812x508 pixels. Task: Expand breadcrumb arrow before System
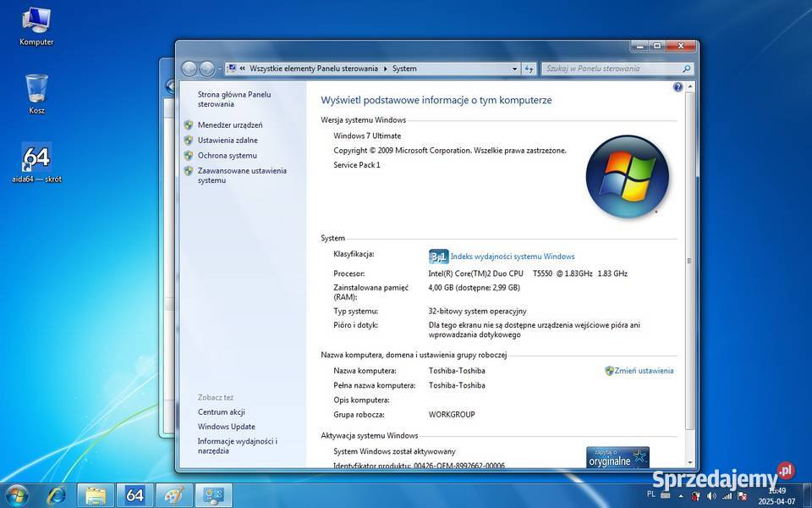coord(387,69)
